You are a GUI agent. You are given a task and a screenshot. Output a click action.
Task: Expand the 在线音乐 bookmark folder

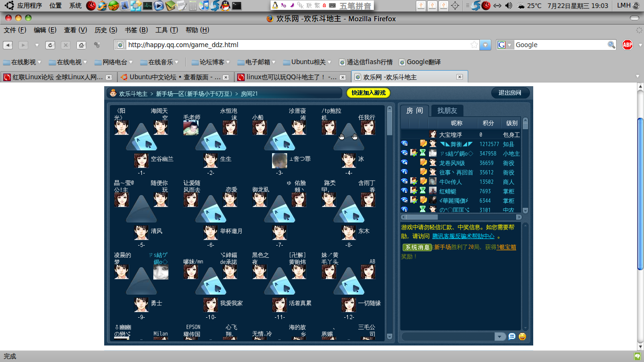pyautogui.click(x=160, y=62)
